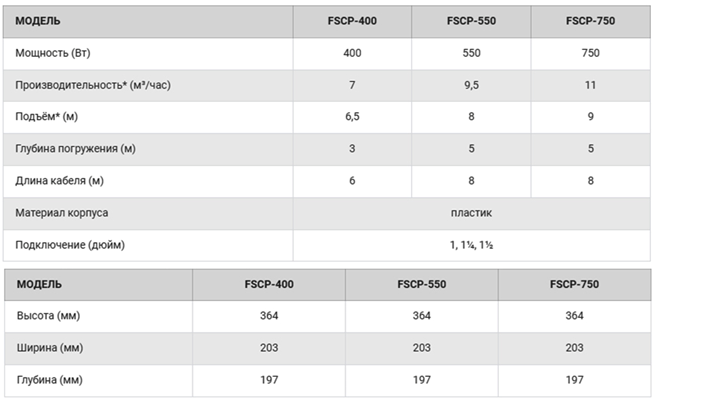Click FSCP-550 header in dimensions table

(422, 285)
